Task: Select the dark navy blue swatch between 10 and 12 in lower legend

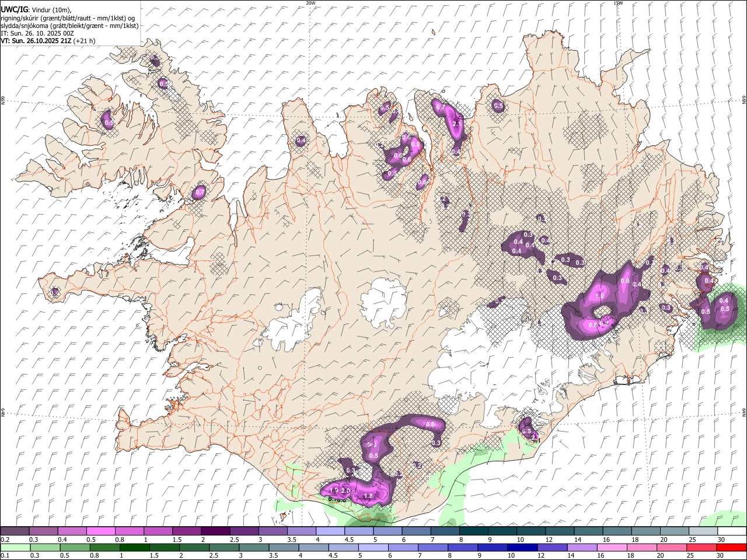Action: [x=522, y=547]
